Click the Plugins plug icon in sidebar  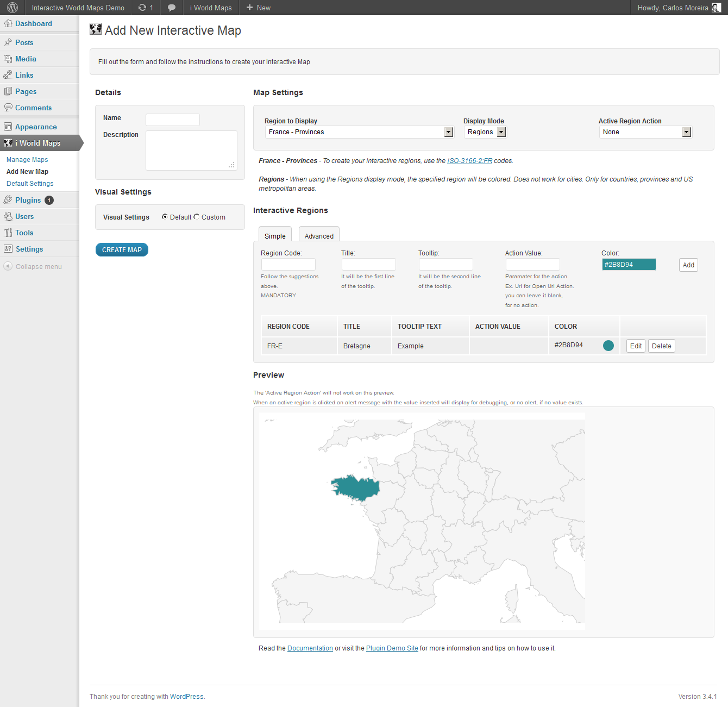(x=8, y=200)
